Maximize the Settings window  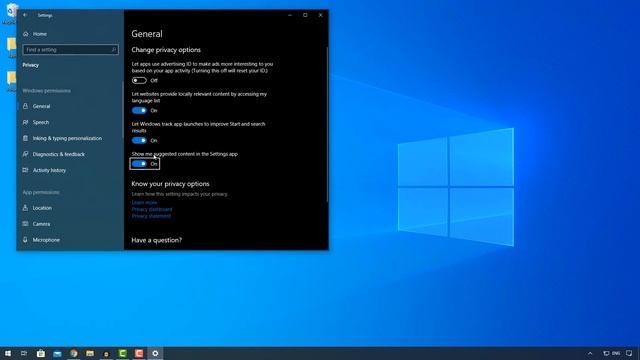click(305, 15)
